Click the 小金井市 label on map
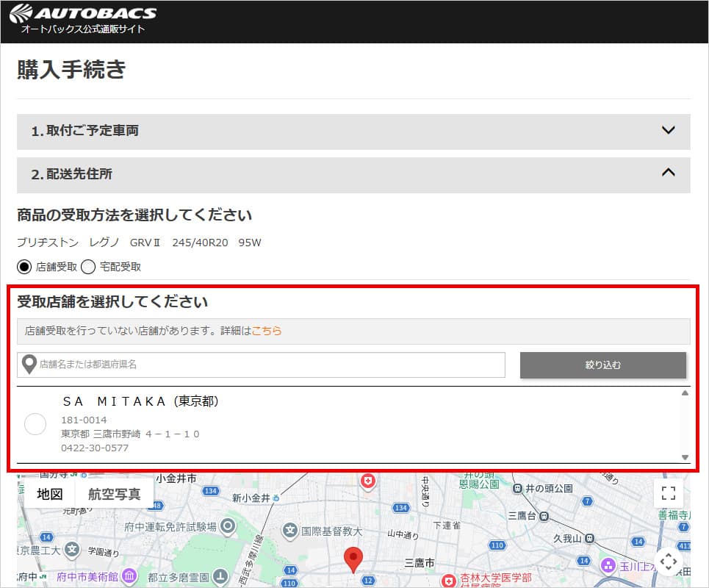Image resolution: width=709 pixels, height=588 pixels. point(176,478)
